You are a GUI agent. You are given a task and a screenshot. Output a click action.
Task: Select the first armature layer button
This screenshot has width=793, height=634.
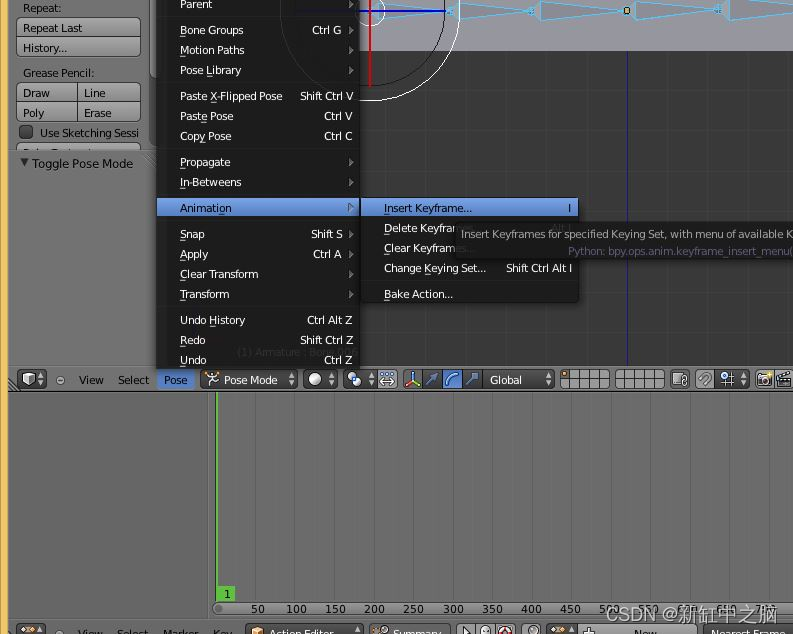[x=565, y=375]
